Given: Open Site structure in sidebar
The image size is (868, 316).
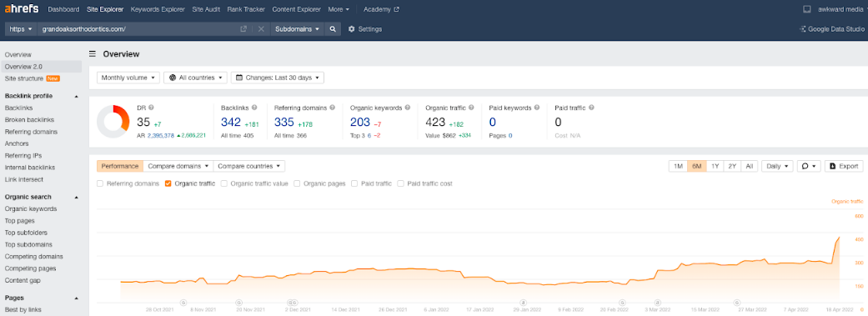Looking at the screenshot, I should (x=24, y=78).
